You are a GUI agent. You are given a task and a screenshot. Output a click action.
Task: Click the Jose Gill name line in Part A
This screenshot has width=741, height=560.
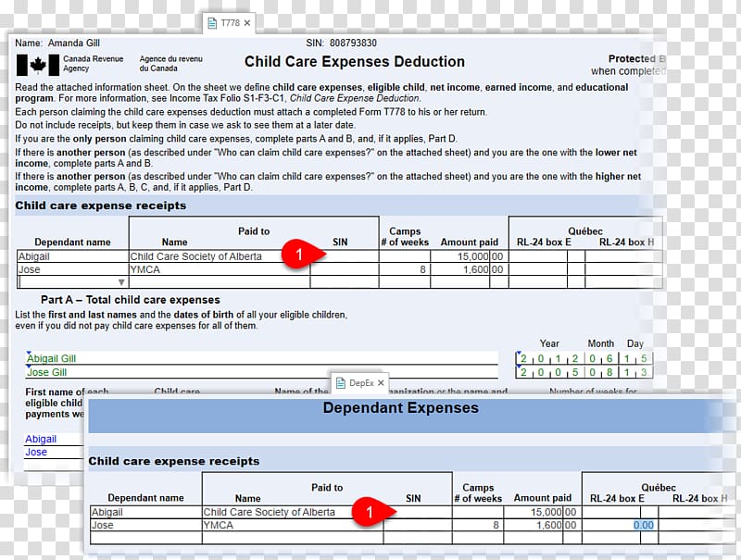262,372
